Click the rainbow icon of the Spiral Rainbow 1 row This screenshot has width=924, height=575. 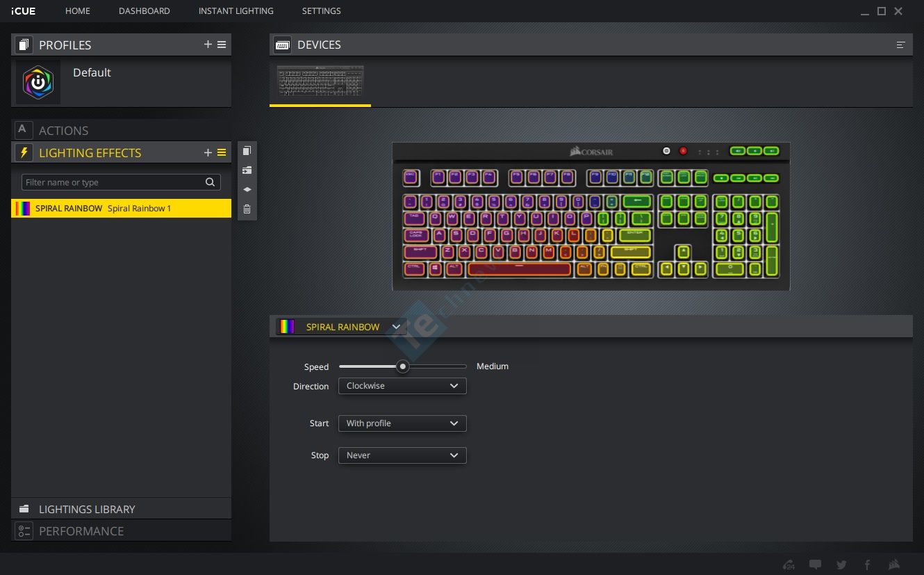23,209
